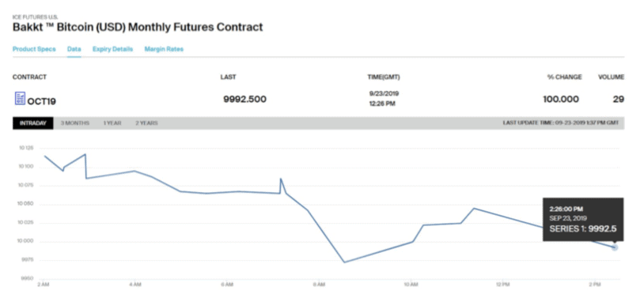
Task: Click the LAST column header
Action: 229,77
